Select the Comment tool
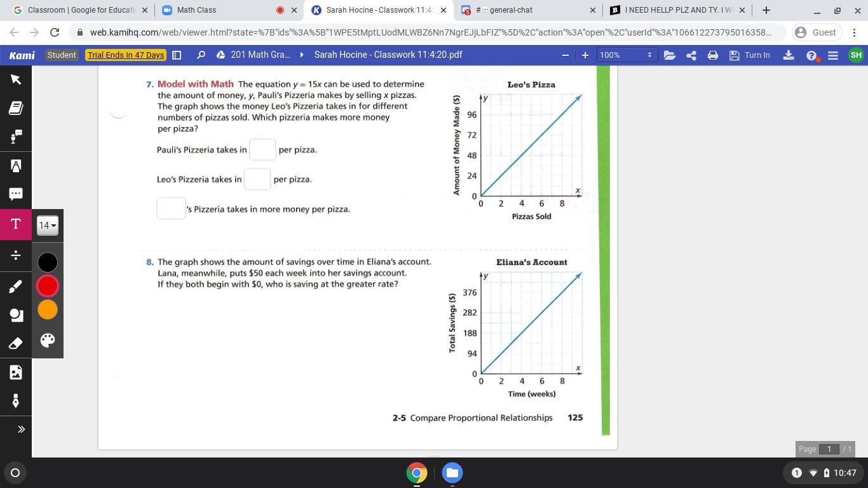 [x=16, y=194]
